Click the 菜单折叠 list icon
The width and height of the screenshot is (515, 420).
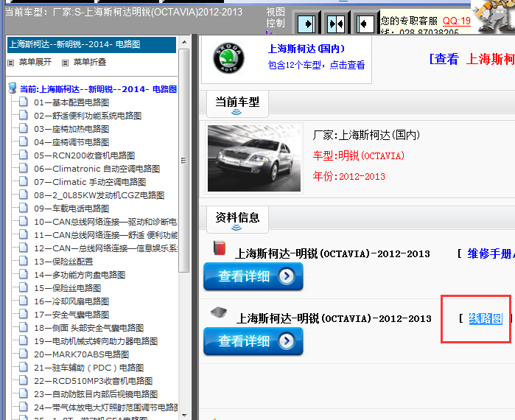pos(66,63)
